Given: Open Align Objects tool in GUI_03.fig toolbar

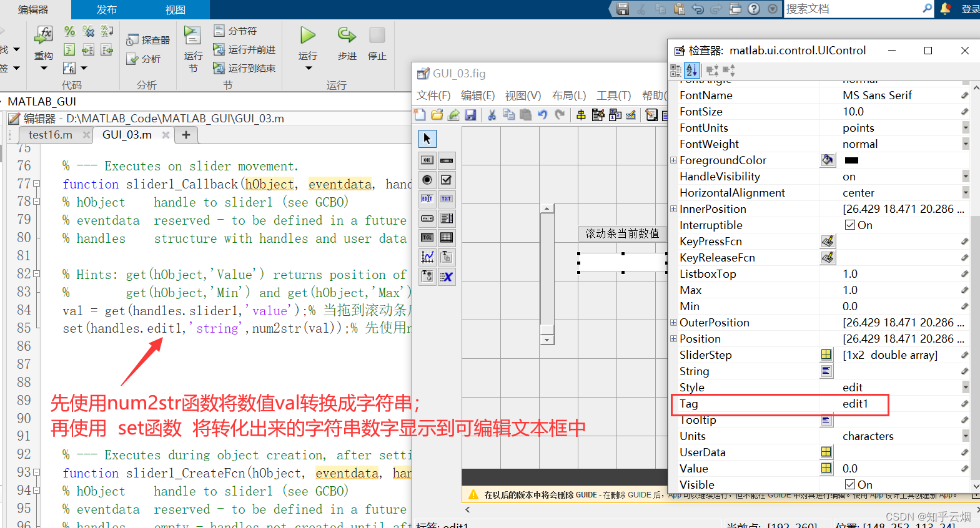Looking at the screenshot, I should tap(581, 115).
